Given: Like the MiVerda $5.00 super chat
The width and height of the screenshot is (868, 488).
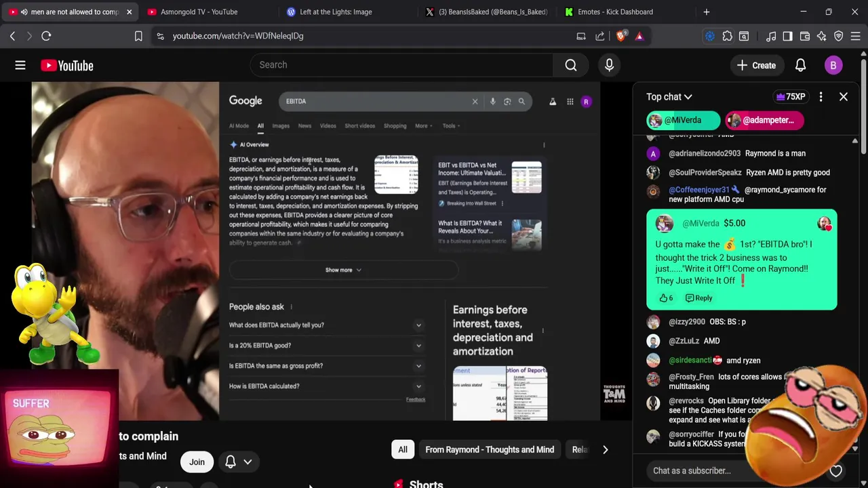Looking at the screenshot, I should pyautogui.click(x=666, y=298).
